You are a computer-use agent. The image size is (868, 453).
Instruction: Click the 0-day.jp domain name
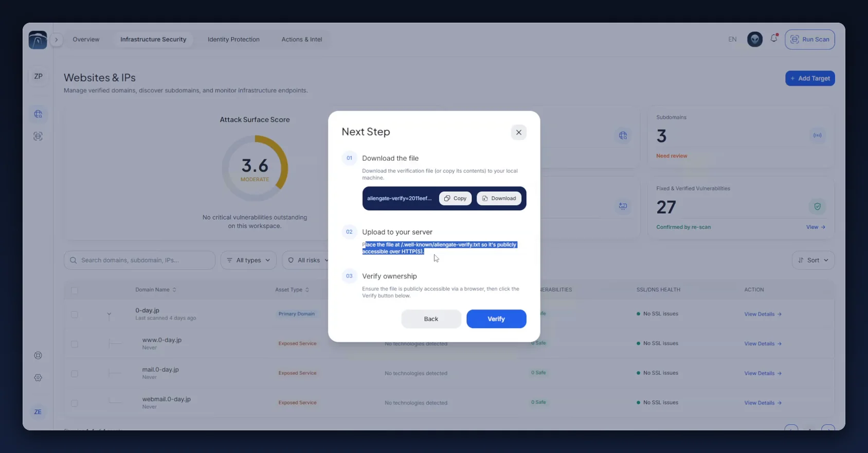point(147,310)
